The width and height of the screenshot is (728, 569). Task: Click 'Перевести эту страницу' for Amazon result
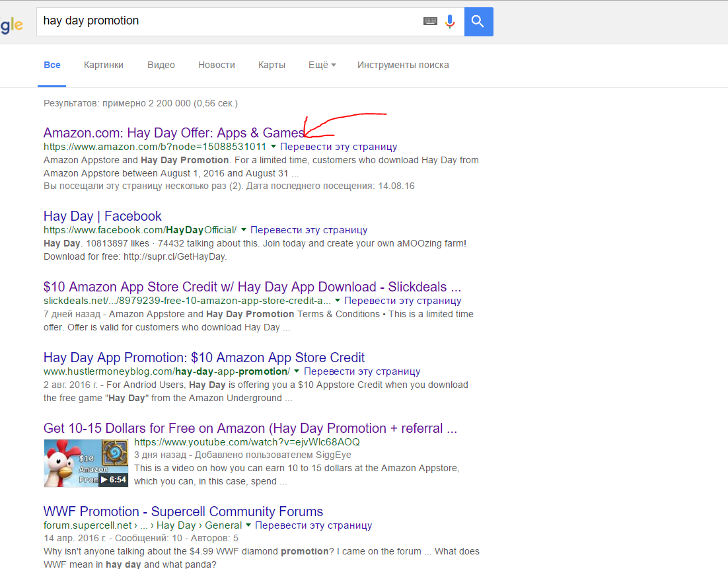coord(338,147)
